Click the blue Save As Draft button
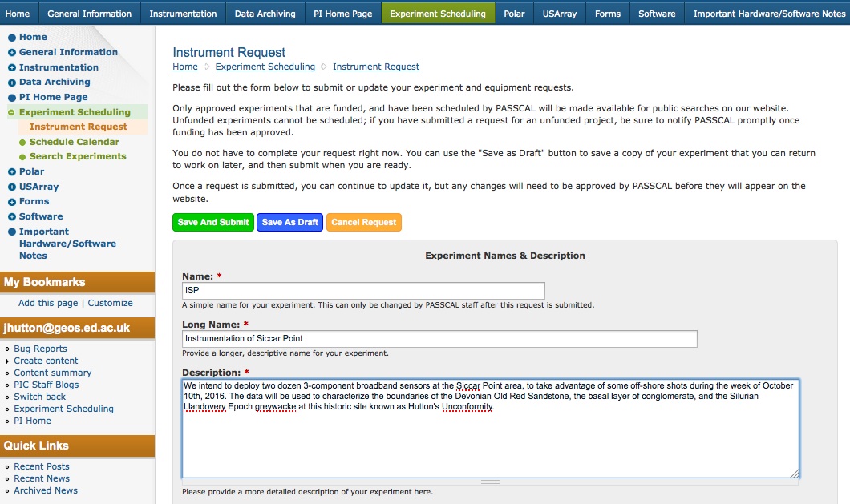Image resolution: width=850 pixels, height=504 pixels. click(289, 223)
